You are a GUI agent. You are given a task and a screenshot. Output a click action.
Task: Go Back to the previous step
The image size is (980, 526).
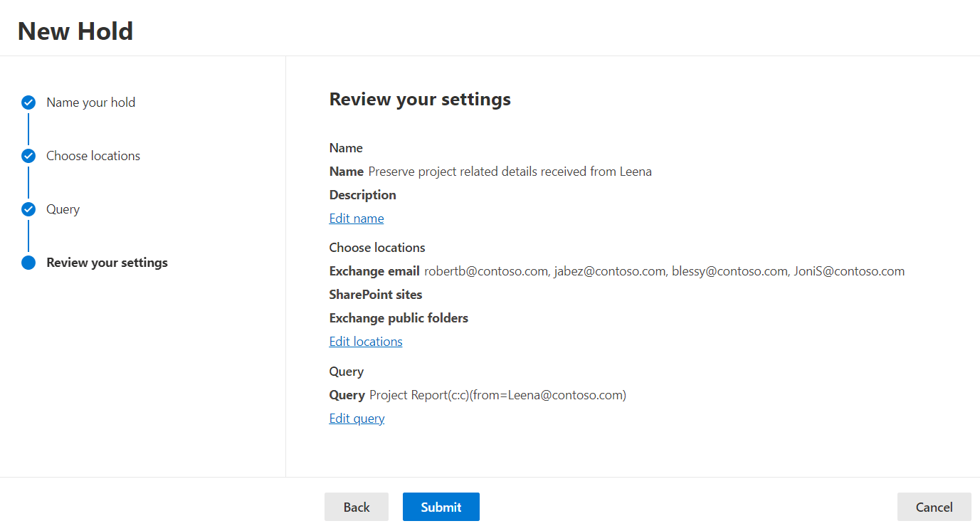pos(356,506)
